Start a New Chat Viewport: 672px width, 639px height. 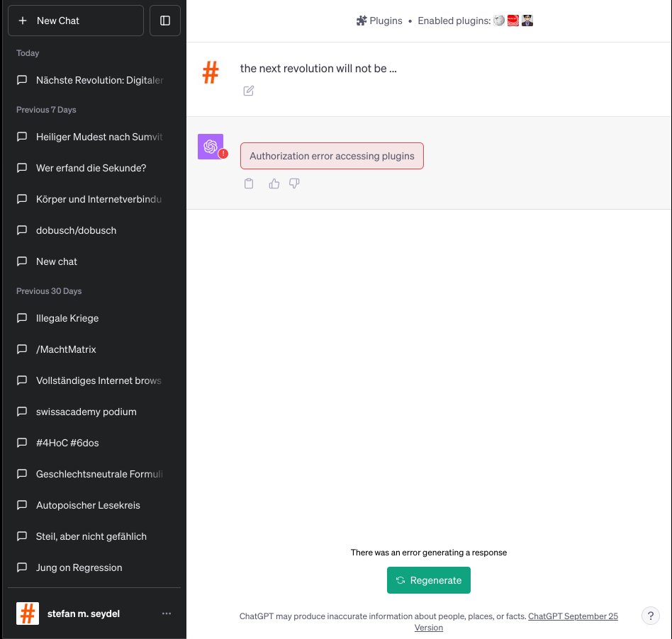coord(76,21)
